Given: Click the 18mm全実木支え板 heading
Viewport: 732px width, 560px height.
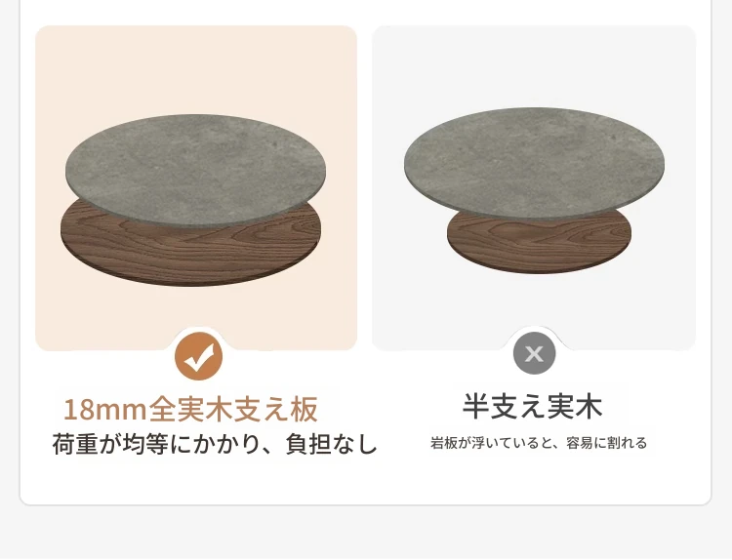Looking at the screenshot, I should tap(190, 409).
